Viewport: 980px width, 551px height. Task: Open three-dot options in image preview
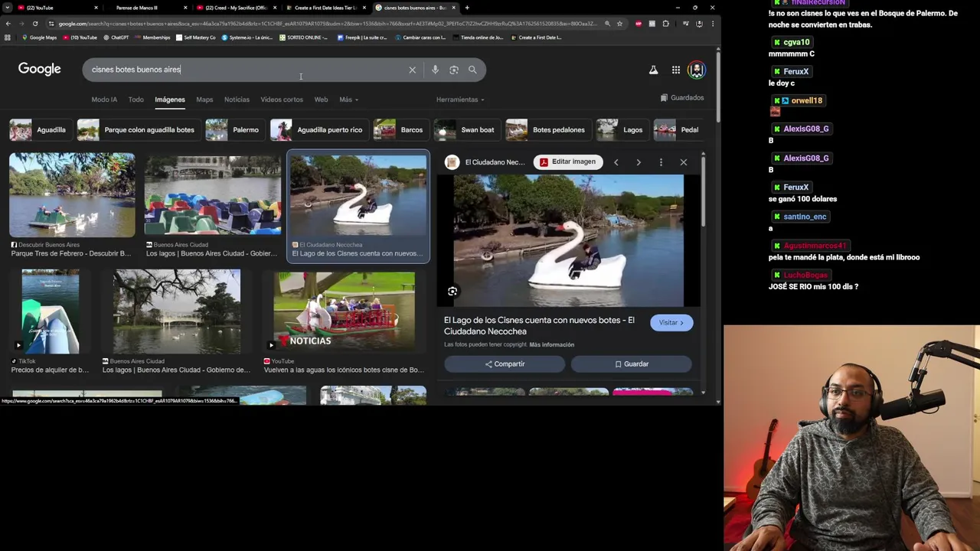tap(661, 162)
